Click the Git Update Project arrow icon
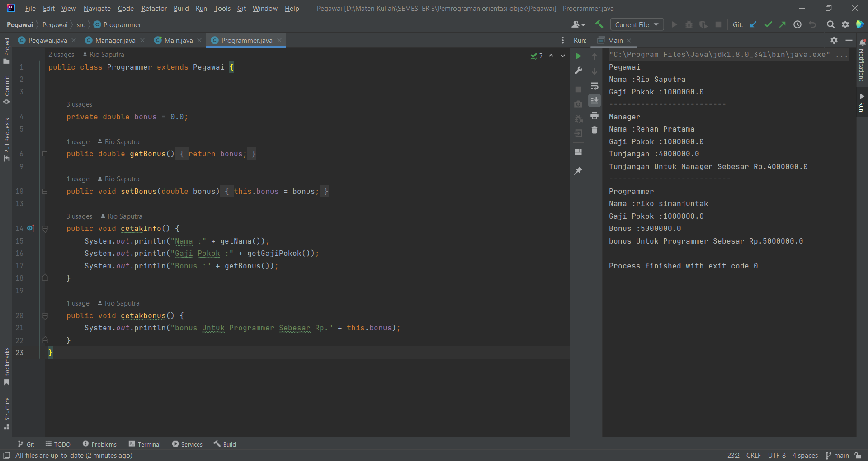The width and height of the screenshot is (868, 461). pyautogui.click(x=753, y=24)
